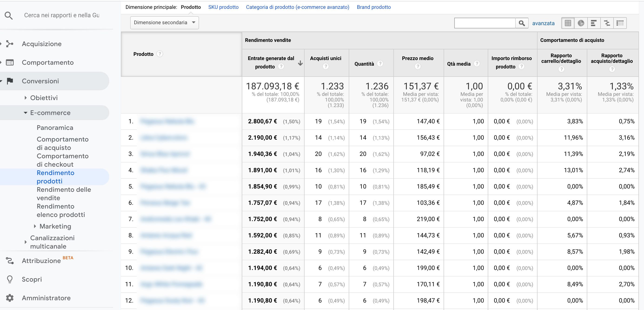
Task: Open Comportamento di checkout report
Action: [63, 160]
